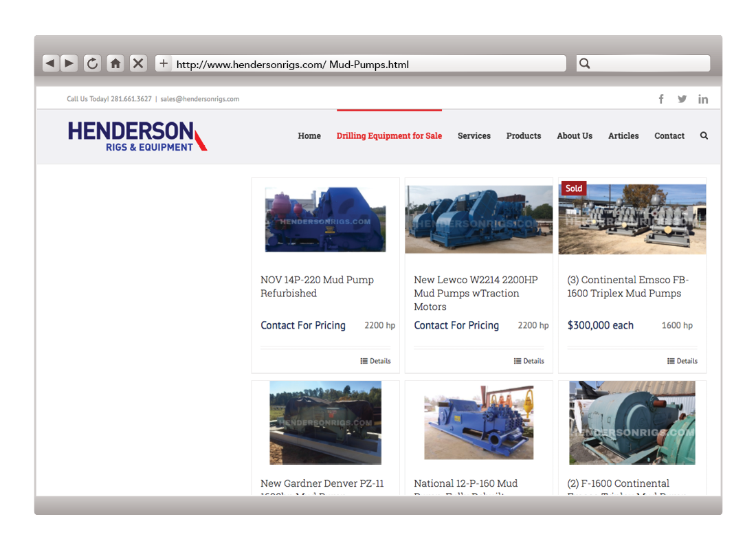Open the Products menu item
756x550 pixels.
click(x=524, y=135)
